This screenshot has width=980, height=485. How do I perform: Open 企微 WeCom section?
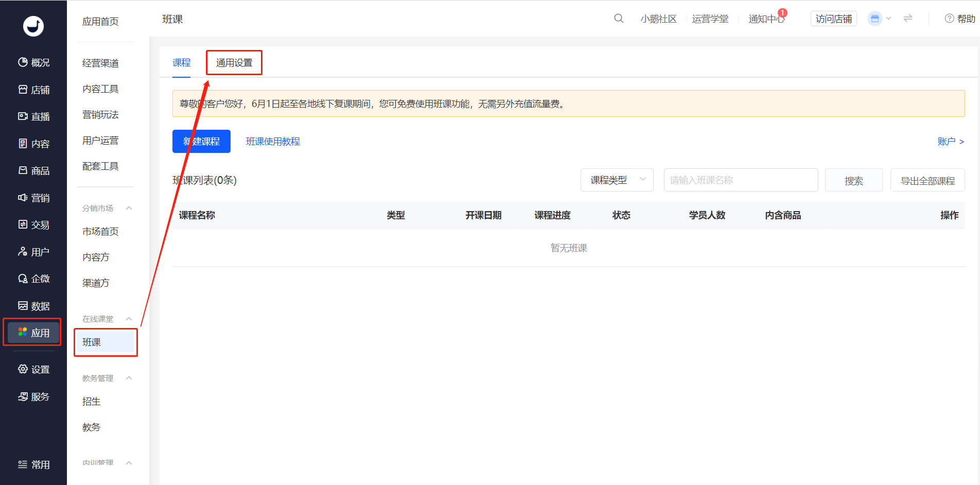pyautogui.click(x=33, y=279)
